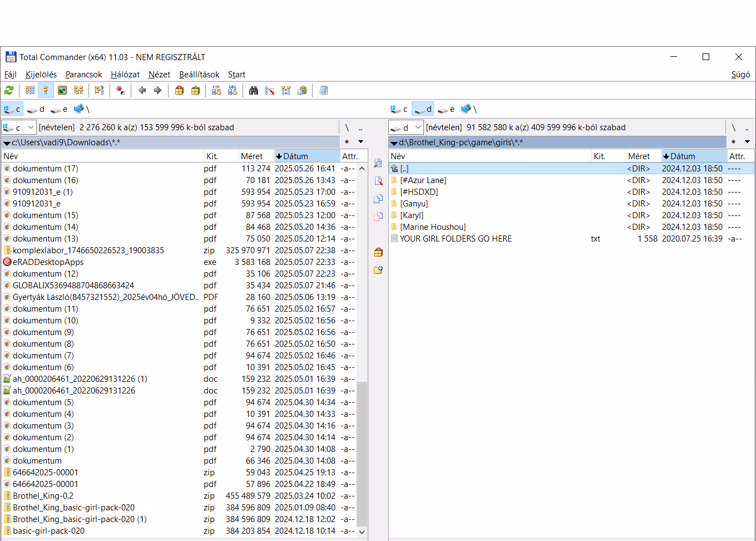756x541 pixels.
Task: Open the left panel drive dropdown
Action: click(x=31, y=127)
